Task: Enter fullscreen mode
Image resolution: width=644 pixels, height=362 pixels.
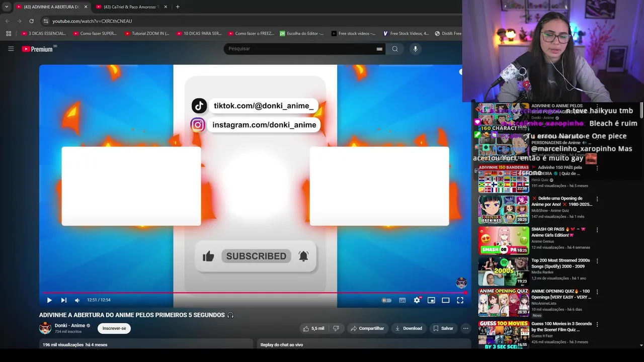Action: pos(460,300)
